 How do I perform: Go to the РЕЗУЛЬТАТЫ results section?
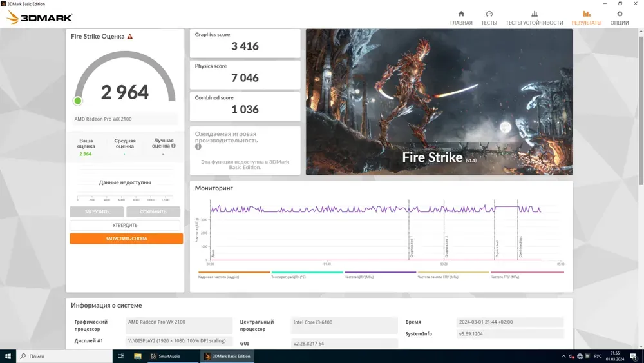586,18
